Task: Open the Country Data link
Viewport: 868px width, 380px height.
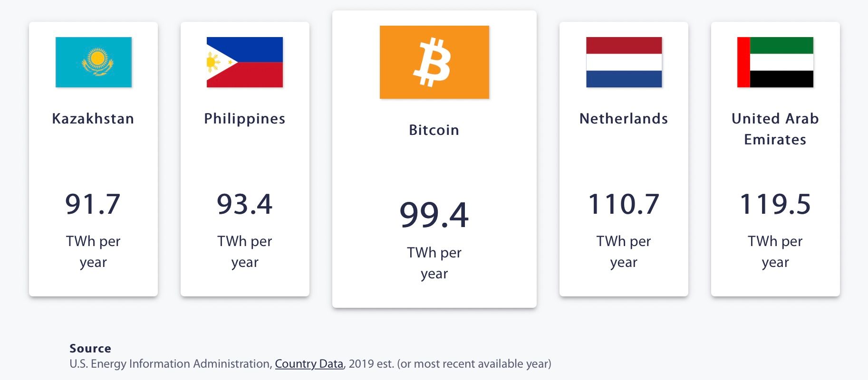Action: (x=309, y=364)
